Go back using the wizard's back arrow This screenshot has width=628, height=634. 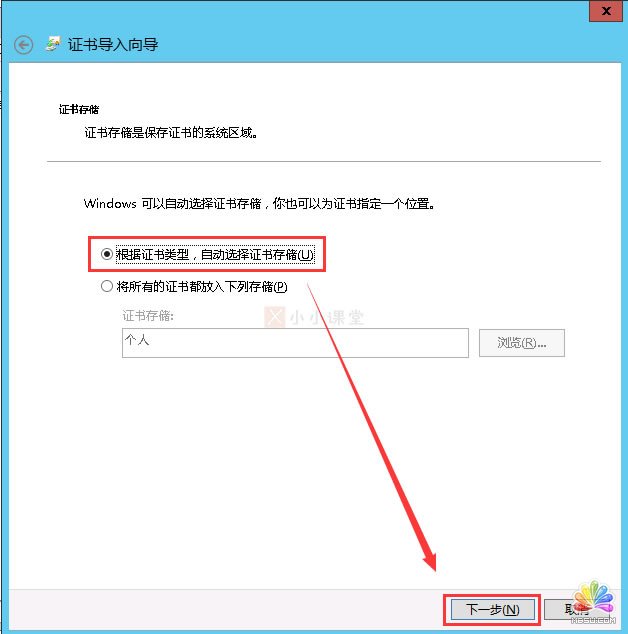click(23, 45)
